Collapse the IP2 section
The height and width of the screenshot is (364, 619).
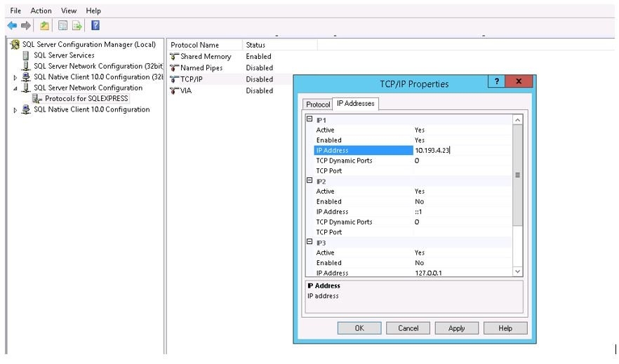point(309,181)
